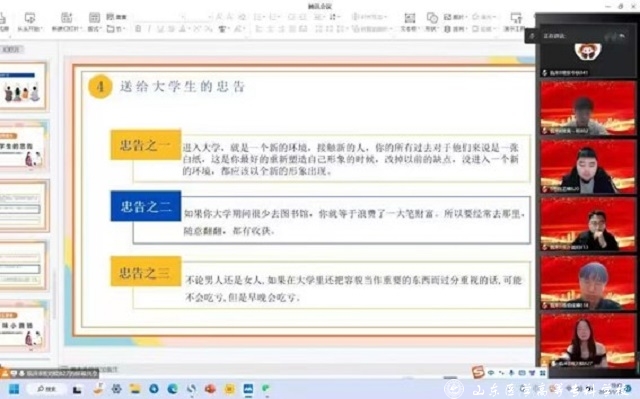The height and width of the screenshot is (399, 640).
Task: Click the 从头开始 slideshow icon
Action: point(30,18)
